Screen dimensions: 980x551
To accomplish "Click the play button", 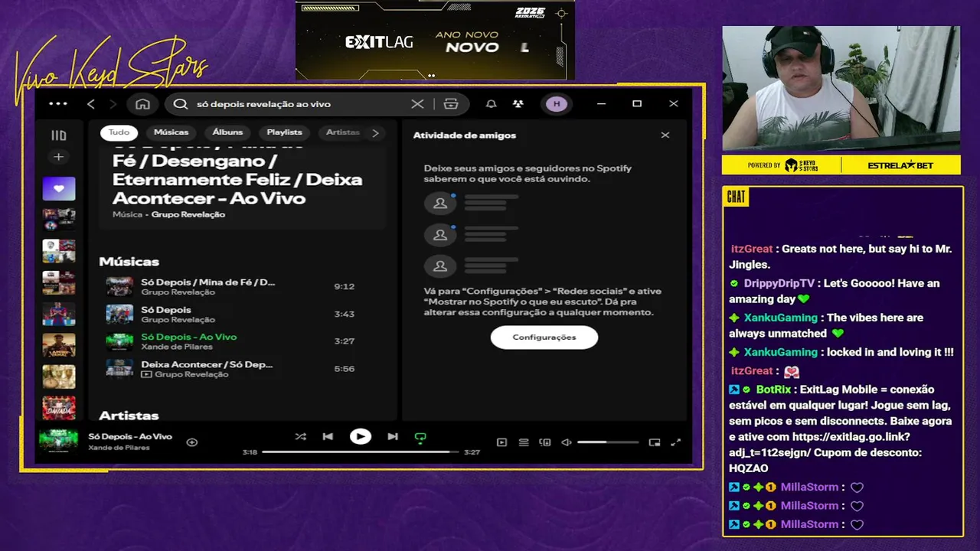I will click(x=361, y=436).
